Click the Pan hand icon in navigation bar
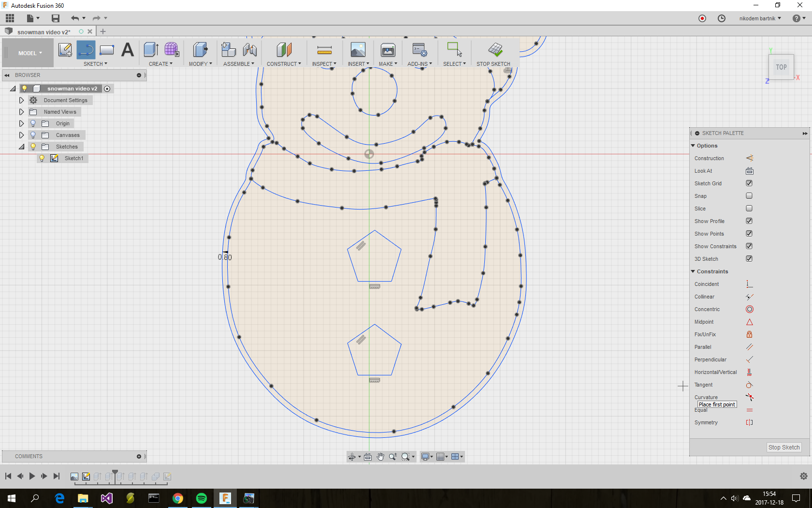Screen dimensions: 812x508 380,457
